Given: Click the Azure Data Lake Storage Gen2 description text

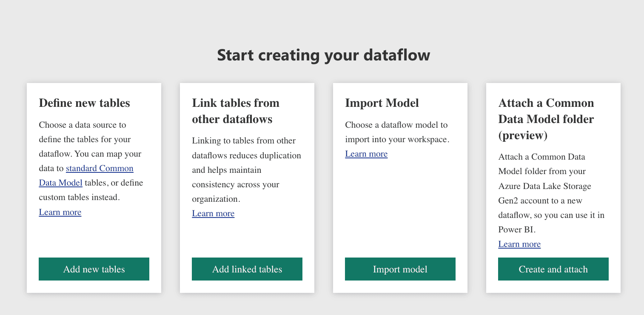Looking at the screenshot, I should pos(551,193).
